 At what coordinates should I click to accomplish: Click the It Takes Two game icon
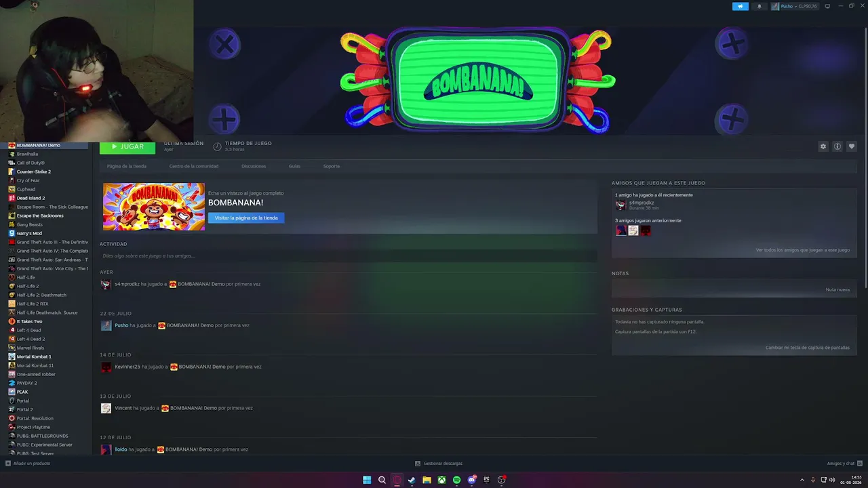(x=12, y=321)
